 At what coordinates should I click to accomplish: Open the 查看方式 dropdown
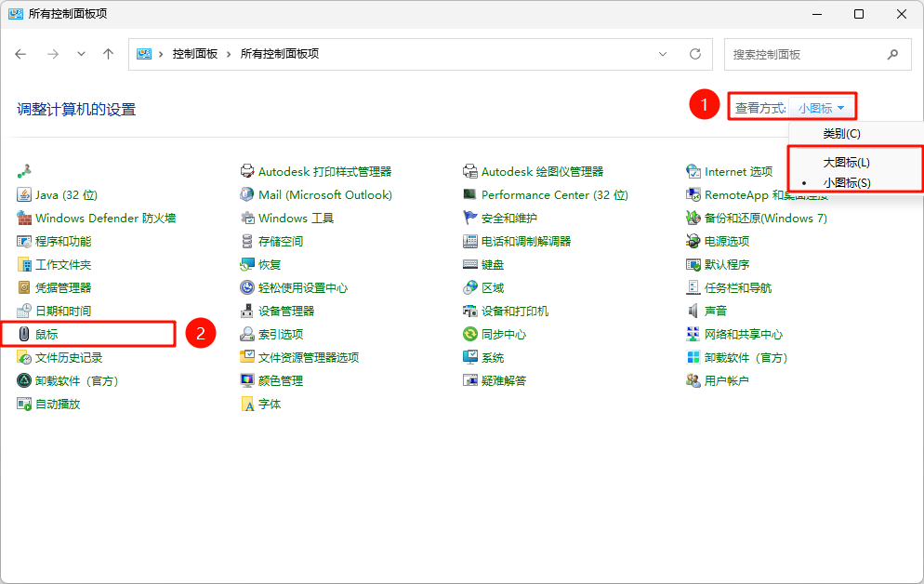(x=822, y=108)
